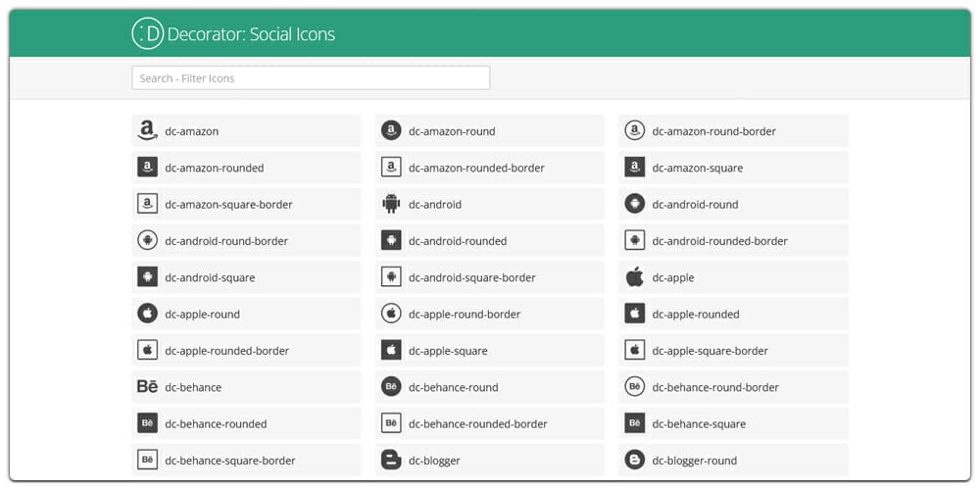This screenshot has height=490, width=980.
Task: Click the "dc-android-rounded-border" label text
Action: [720, 241]
